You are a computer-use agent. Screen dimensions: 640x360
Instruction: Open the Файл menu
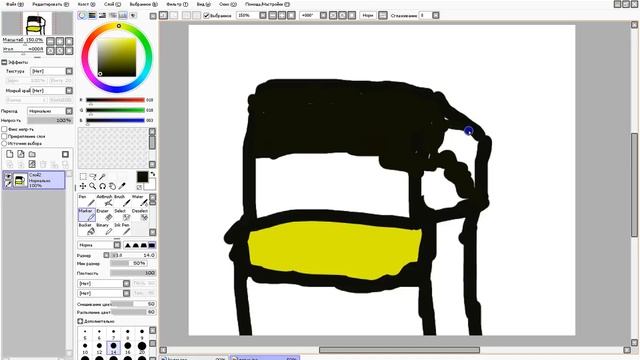(x=15, y=4)
